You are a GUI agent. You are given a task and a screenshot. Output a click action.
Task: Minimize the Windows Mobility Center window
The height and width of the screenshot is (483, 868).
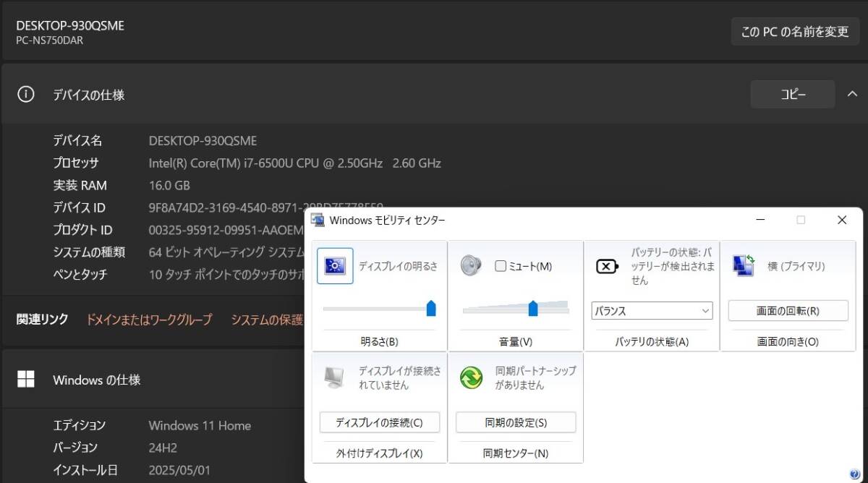tap(760, 220)
